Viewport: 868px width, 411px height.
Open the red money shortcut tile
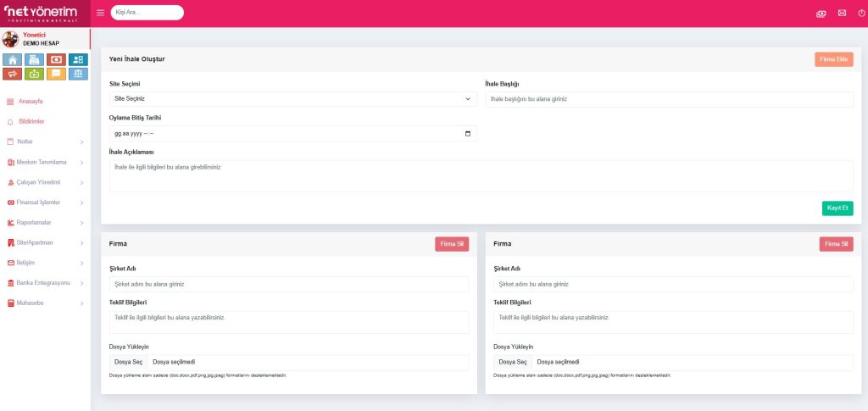(x=56, y=59)
